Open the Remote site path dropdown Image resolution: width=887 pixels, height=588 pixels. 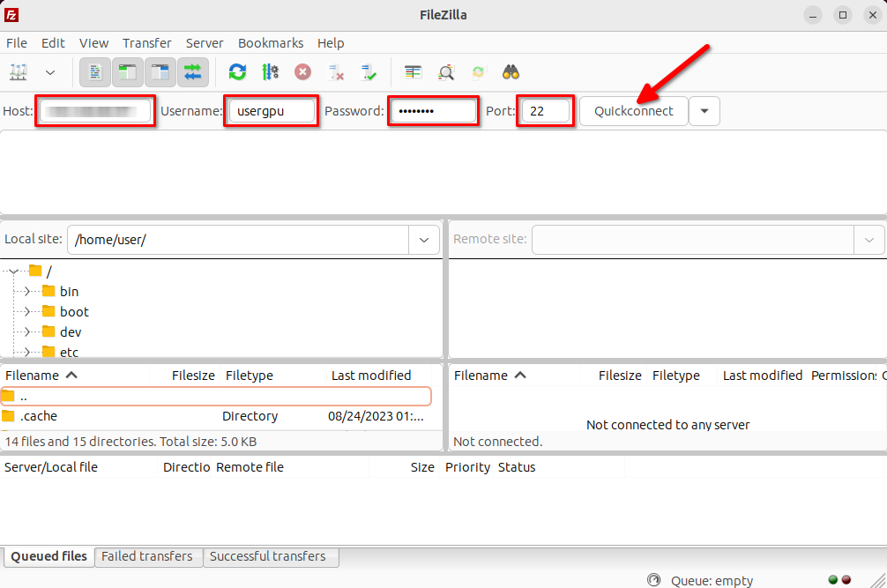868,240
